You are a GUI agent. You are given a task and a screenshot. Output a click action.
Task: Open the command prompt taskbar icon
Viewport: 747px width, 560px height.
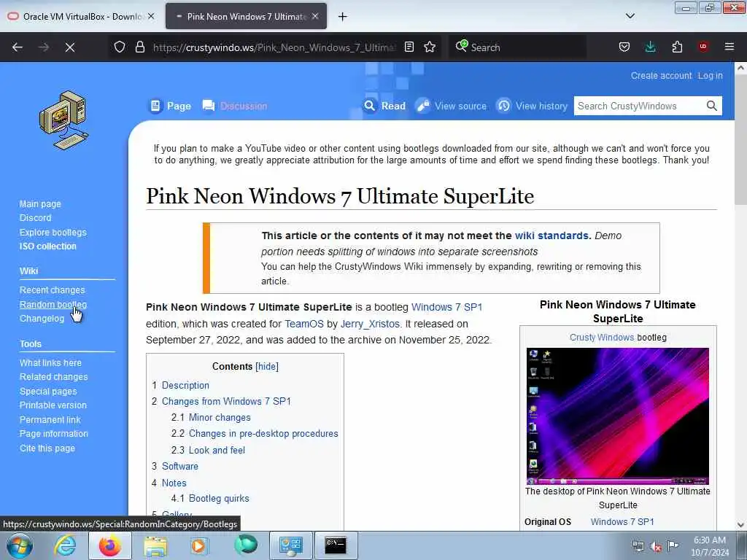click(x=336, y=545)
